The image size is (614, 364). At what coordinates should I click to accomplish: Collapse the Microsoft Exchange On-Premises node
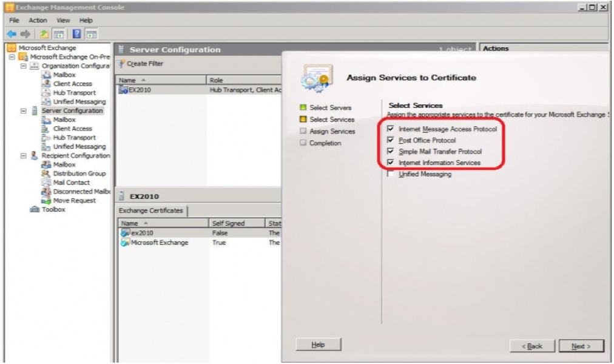[12, 57]
